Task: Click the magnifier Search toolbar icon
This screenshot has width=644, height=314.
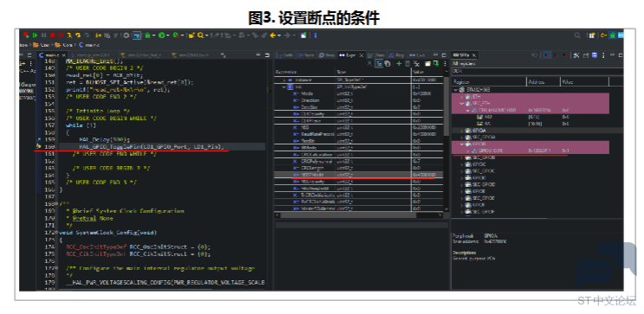Action: coord(200,35)
